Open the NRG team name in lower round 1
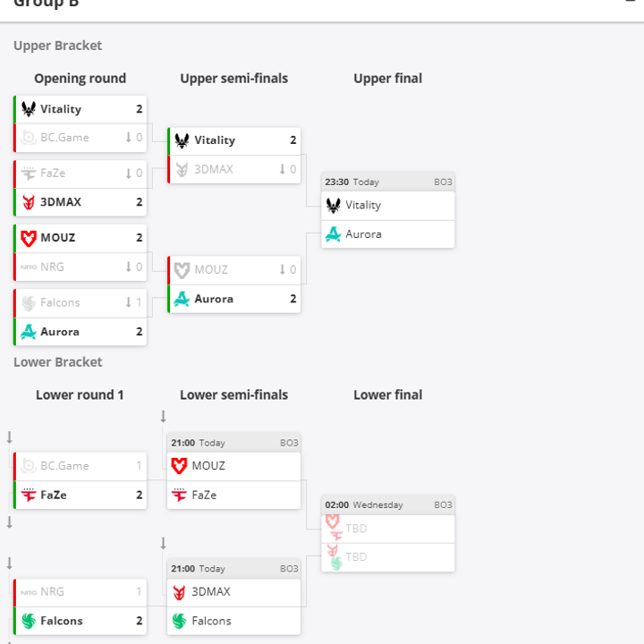Image resolution: width=644 pixels, height=644 pixels. [52, 592]
